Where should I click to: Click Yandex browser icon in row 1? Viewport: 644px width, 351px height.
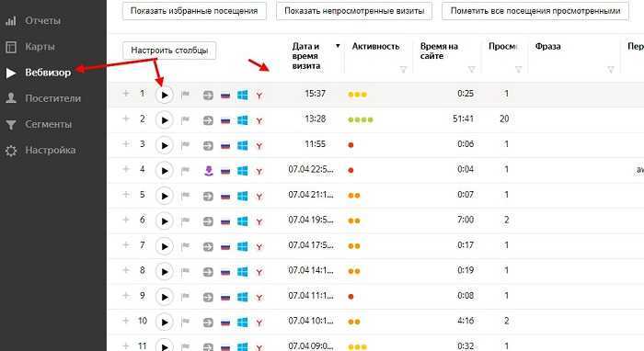(x=259, y=96)
